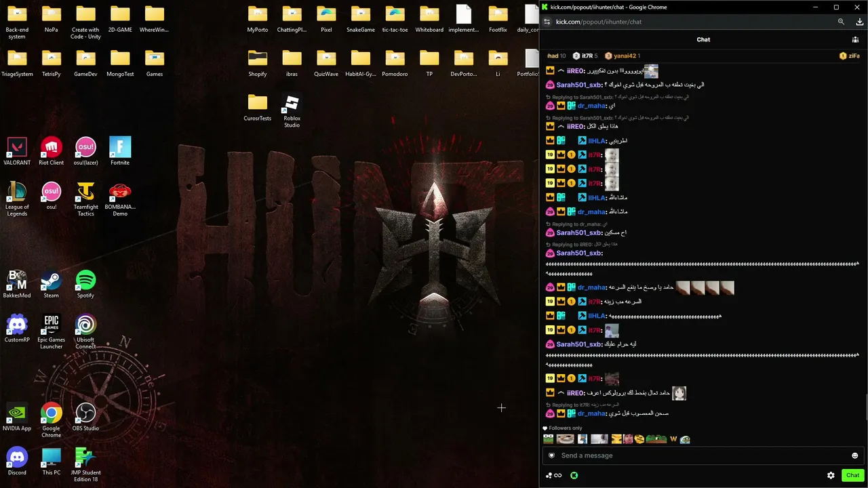Open Google Chrome desktop shortcut

[x=52, y=421]
